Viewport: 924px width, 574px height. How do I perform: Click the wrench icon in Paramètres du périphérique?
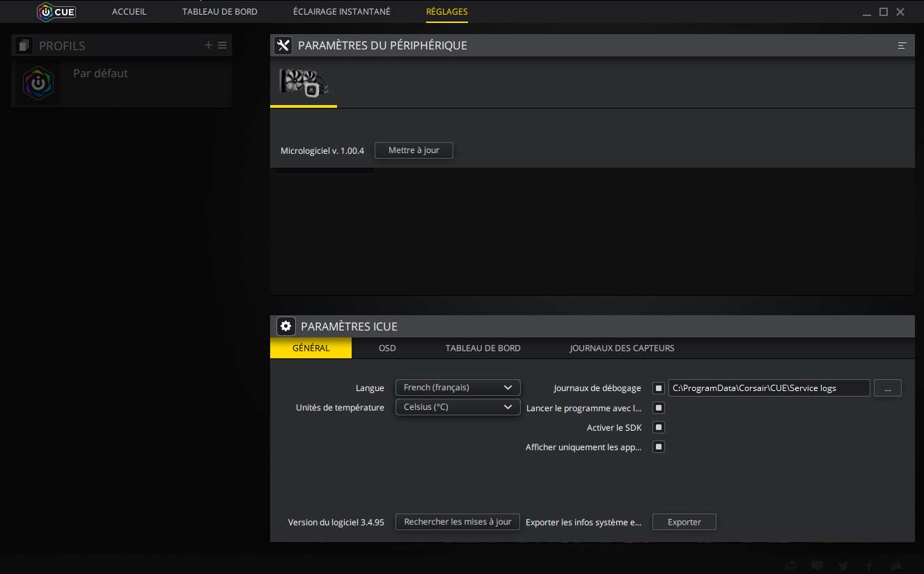(x=283, y=45)
